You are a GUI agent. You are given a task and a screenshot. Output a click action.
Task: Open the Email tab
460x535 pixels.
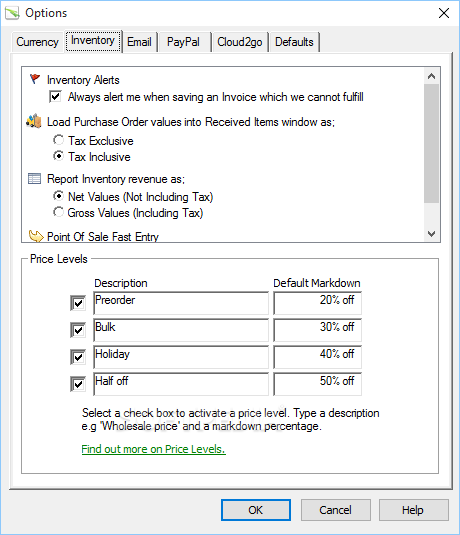(x=140, y=42)
